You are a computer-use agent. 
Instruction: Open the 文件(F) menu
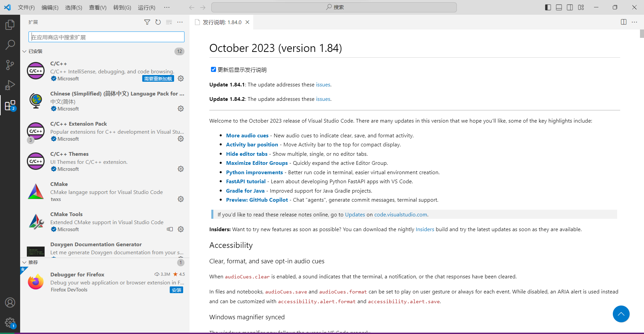(26, 7)
